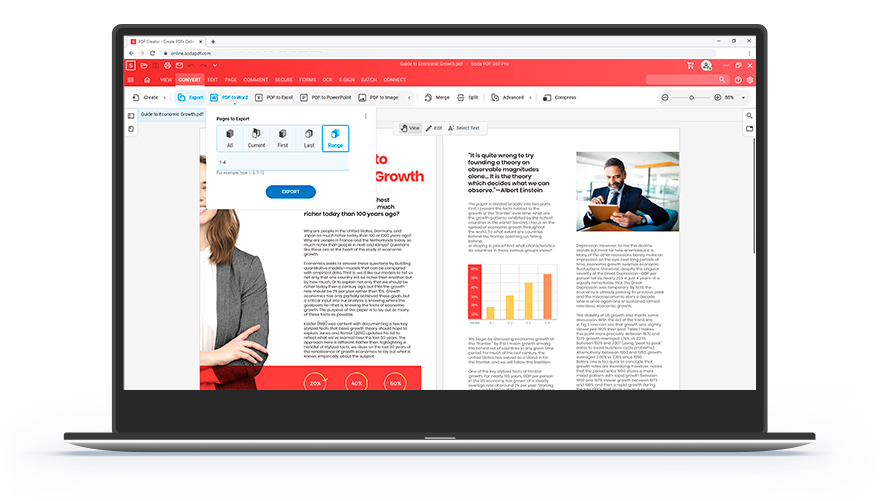This screenshot has height=501, width=880.
Task: Click the zoom-in plus icon
Action: [715, 97]
